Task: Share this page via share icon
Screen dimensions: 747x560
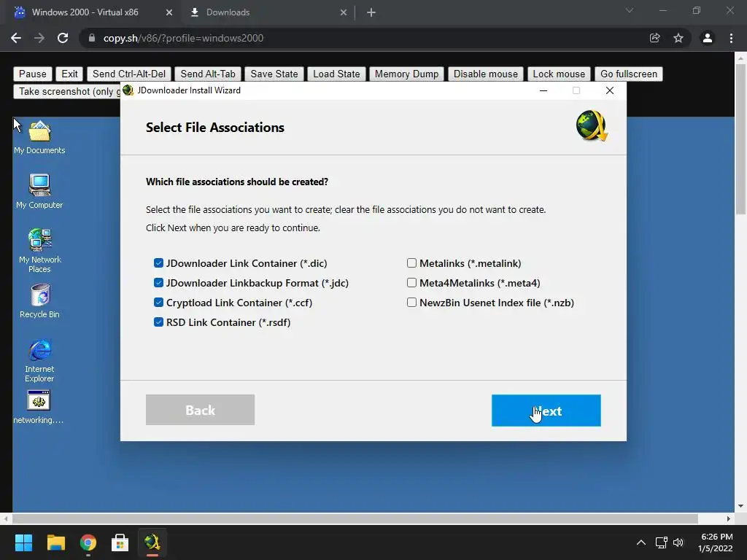Action: 655,38
